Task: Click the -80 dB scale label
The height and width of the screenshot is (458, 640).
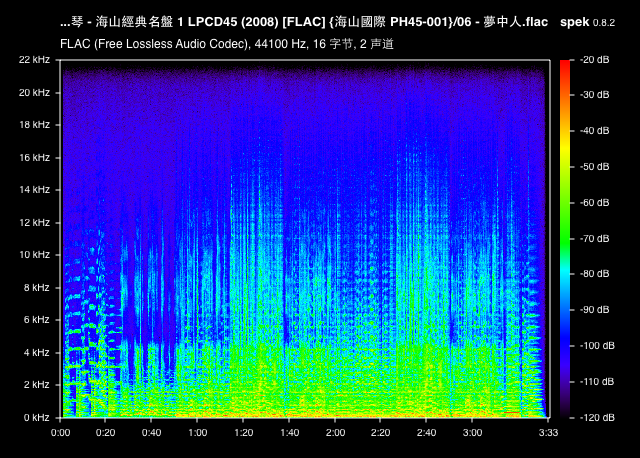Action: pyautogui.click(x=595, y=273)
